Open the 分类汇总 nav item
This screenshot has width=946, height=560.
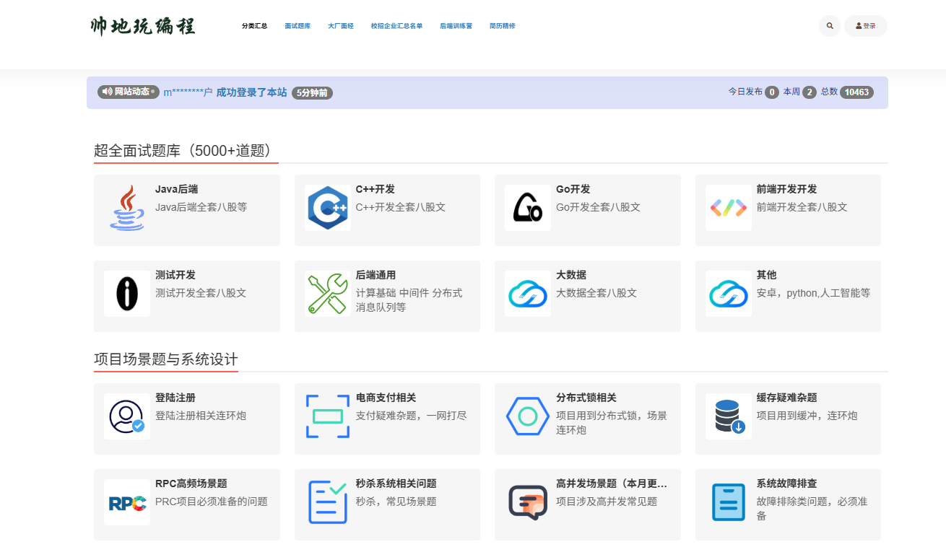pos(254,26)
